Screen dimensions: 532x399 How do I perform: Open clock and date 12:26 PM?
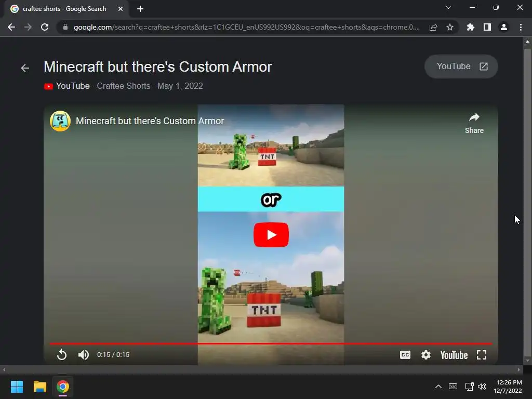click(508, 387)
